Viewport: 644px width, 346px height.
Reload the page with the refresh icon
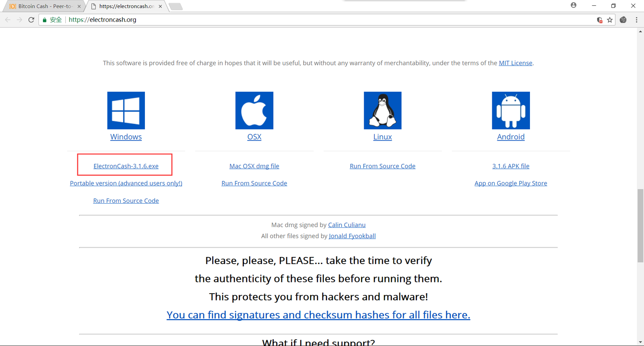[31, 20]
